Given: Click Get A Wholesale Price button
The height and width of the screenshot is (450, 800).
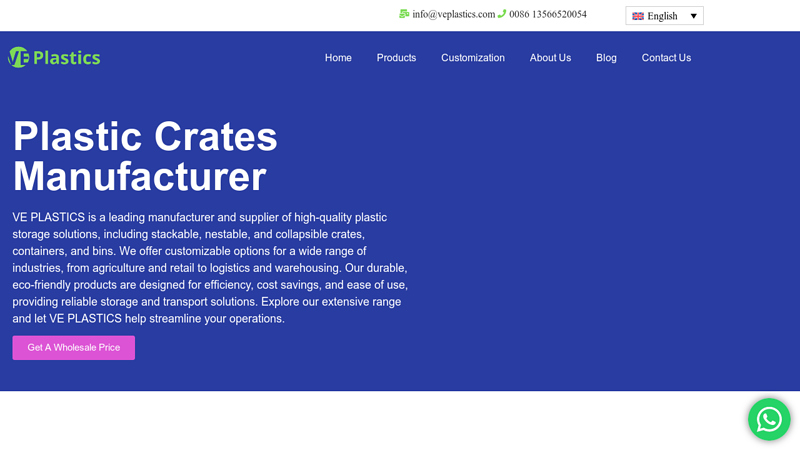Looking at the screenshot, I should (73, 347).
